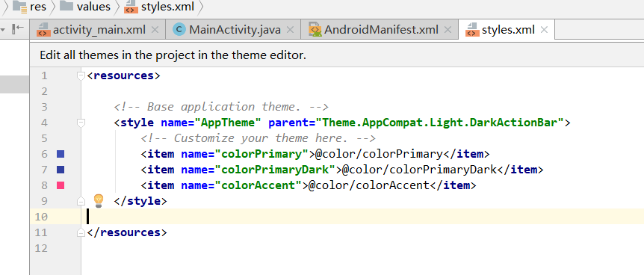Image resolution: width=644 pixels, height=275 pixels.
Task: Click the Base application theme comment
Action: tap(221, 107)
